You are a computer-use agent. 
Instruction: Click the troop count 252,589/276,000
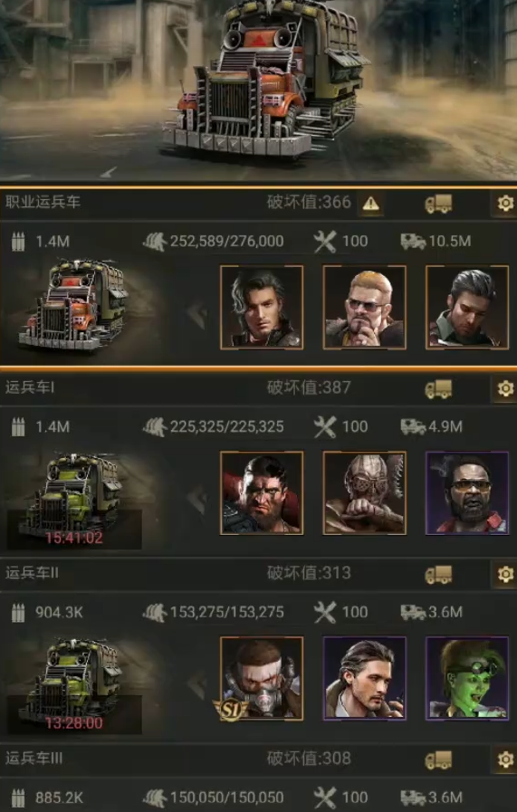tap(226, 242)
